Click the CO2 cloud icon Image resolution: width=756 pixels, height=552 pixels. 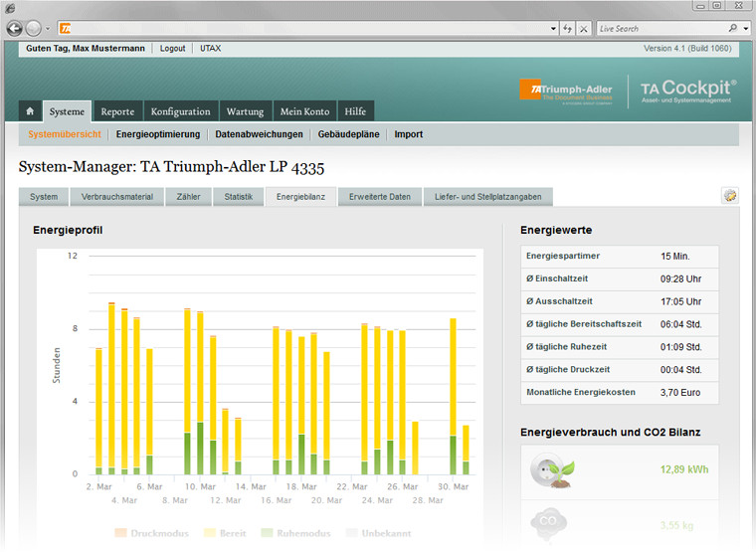pyautogui.click(x=548, y=523)
